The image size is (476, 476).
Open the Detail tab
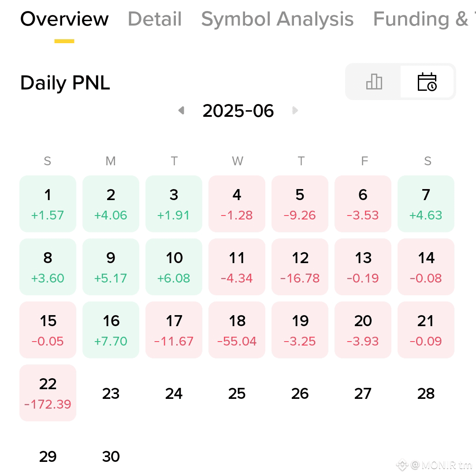coord(155,19)
